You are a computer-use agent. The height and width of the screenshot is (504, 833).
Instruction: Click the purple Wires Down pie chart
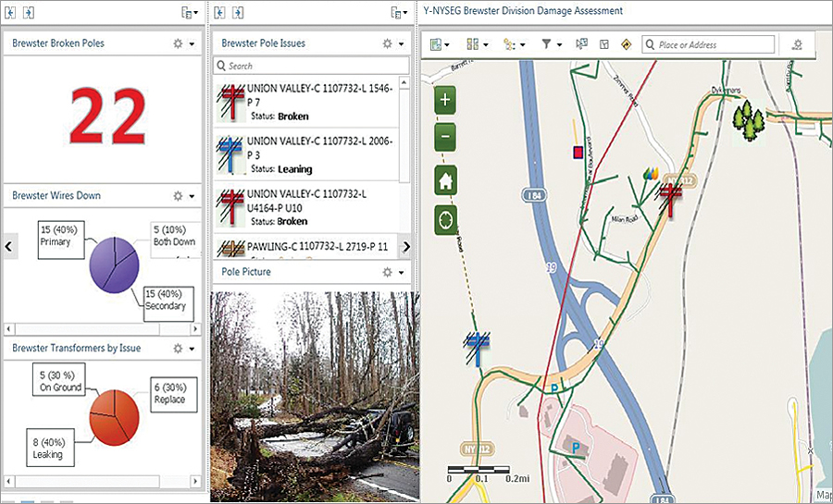click(x=114, y=264)
